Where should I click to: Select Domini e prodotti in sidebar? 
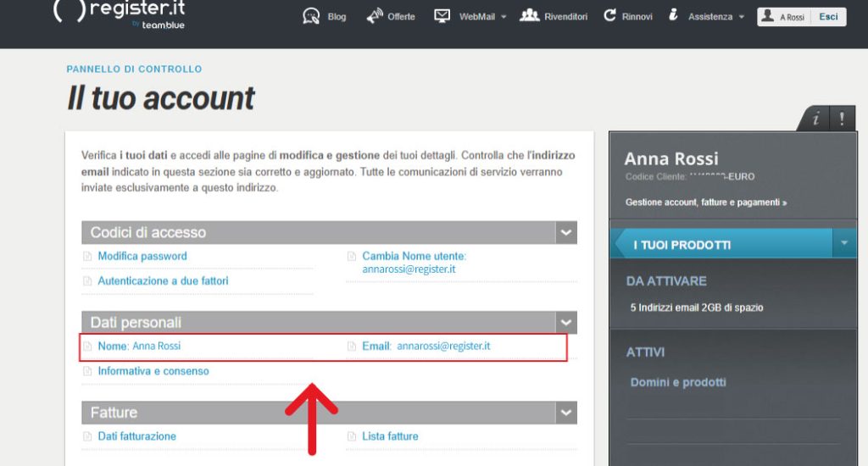tap(678, 382)
